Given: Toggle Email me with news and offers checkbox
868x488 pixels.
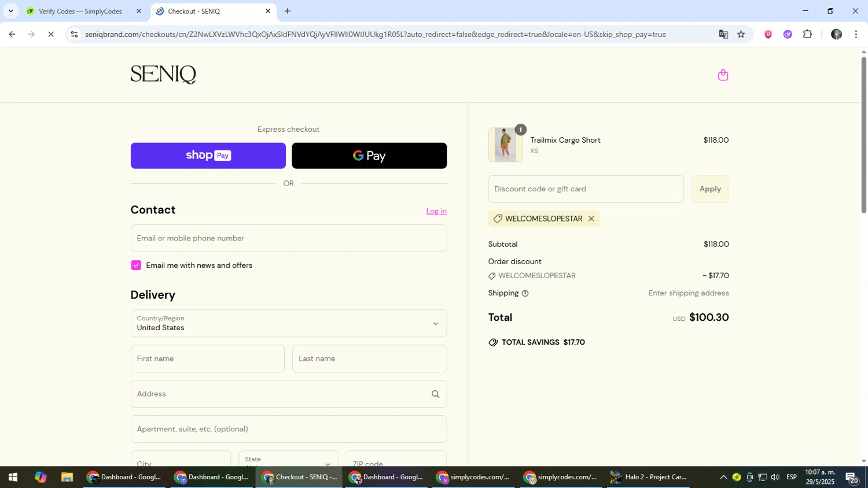Looking at the screenshot, I should tap(136, 265).
